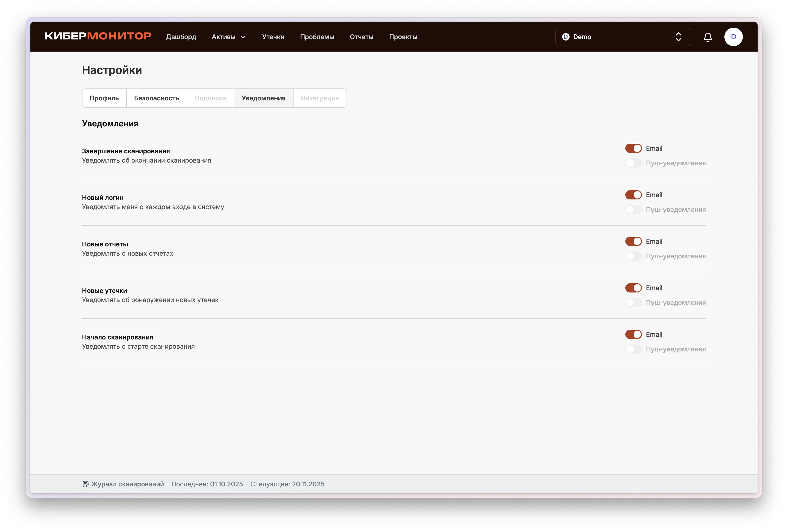Click the scan journal icon in footer
This screenshot has width=788, height=532.
[86, 484]
